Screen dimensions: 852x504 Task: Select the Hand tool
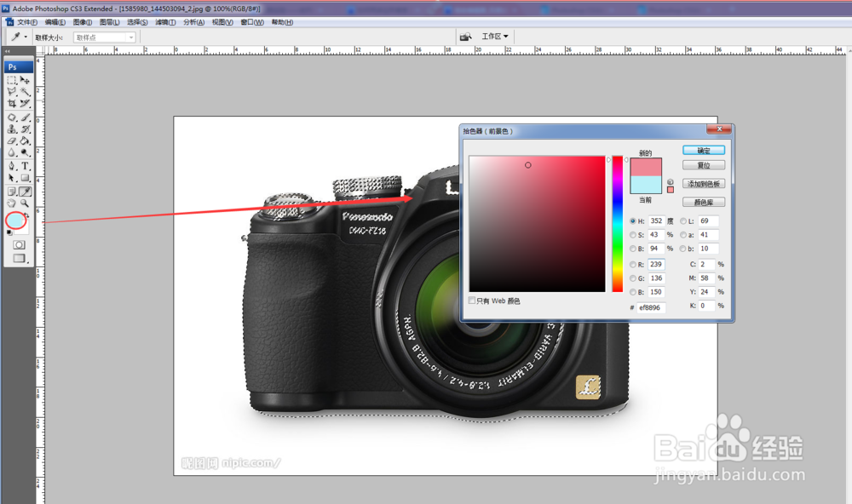(12, 203)
